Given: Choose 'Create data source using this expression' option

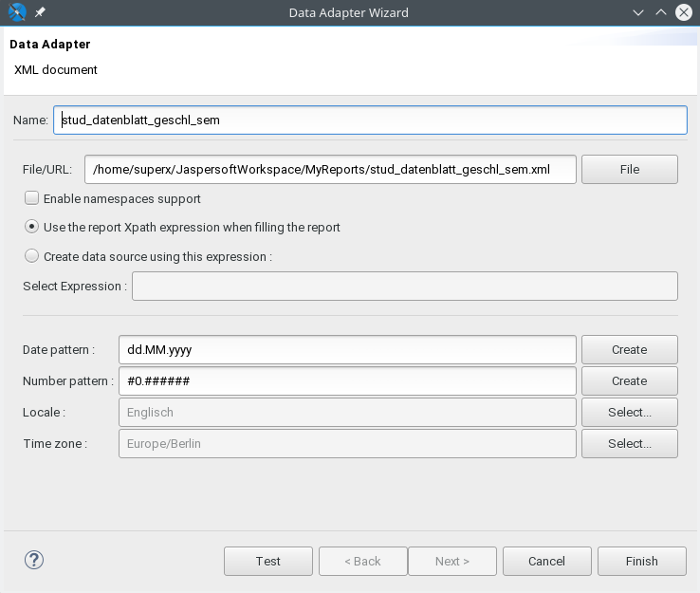Looking at the screenshot, I should coord(31,256).
